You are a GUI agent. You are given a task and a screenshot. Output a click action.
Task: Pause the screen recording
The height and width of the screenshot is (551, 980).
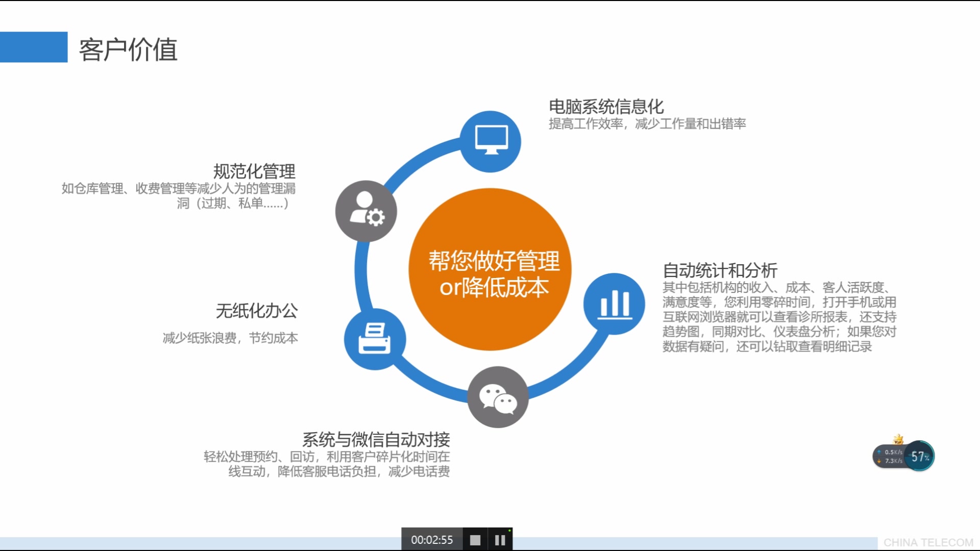[x=500, y=540]
